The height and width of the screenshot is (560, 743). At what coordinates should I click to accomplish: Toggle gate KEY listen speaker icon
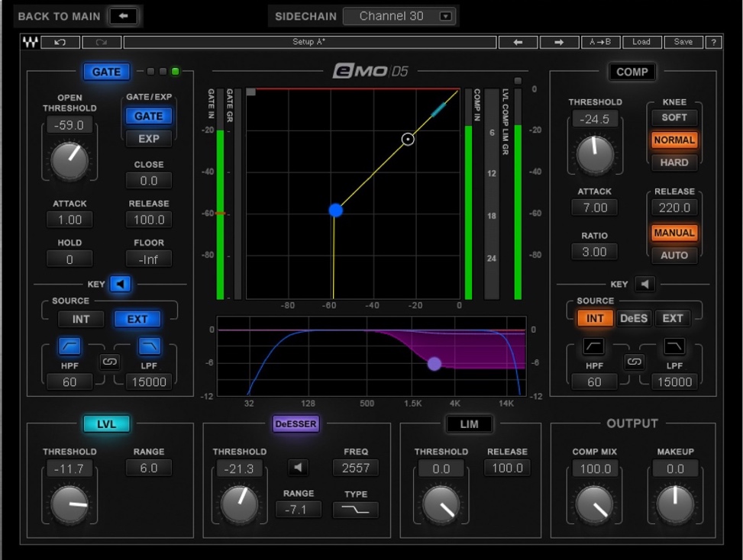click(x=121, y=284)
